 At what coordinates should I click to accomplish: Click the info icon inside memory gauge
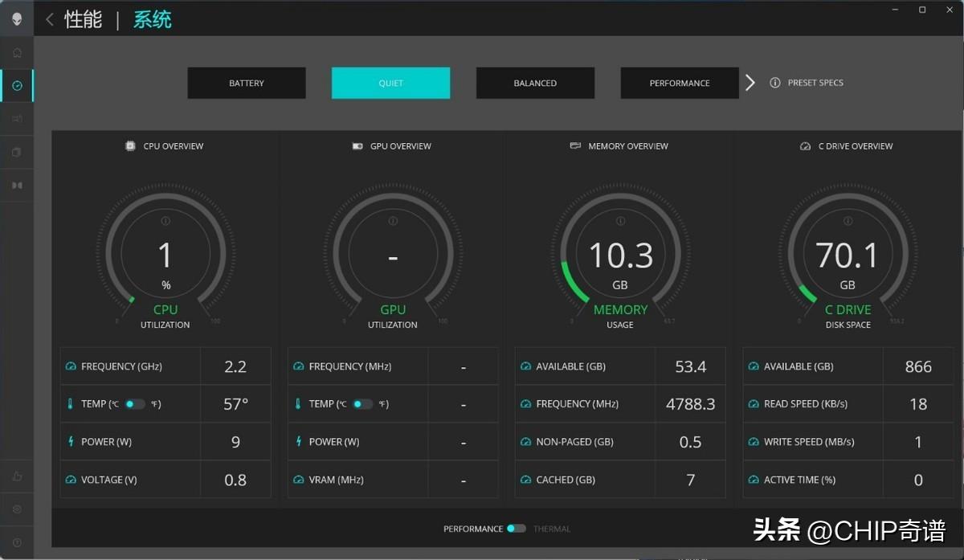[x=620, y=221]
